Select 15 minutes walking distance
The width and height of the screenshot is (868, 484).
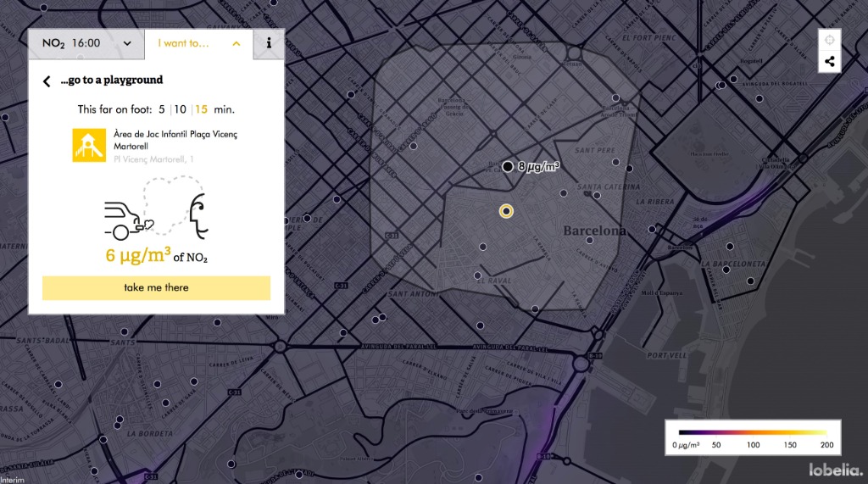click(201, 109)
